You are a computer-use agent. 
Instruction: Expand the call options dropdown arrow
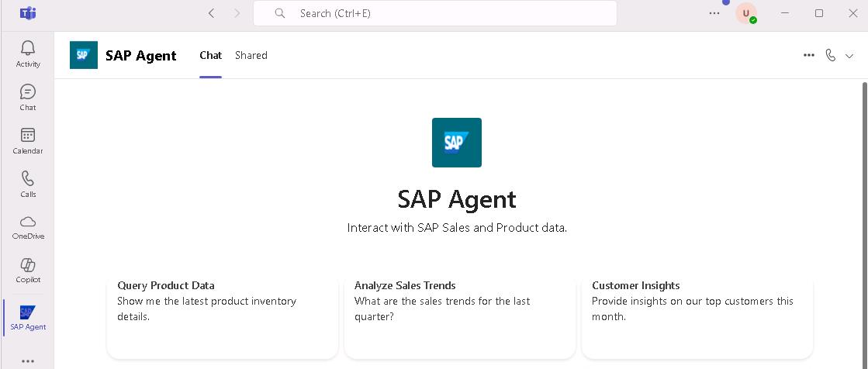point(849,56)
